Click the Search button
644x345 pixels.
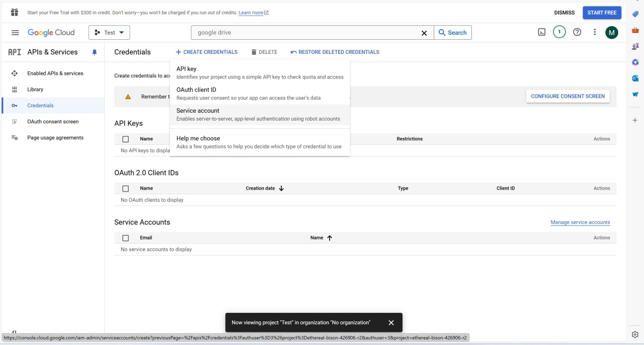(x=453, y=33)
